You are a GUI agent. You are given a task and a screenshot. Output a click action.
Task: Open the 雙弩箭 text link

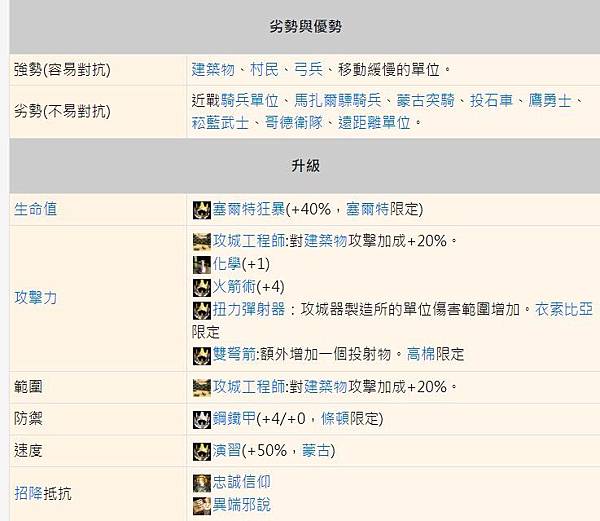[234, 354]
